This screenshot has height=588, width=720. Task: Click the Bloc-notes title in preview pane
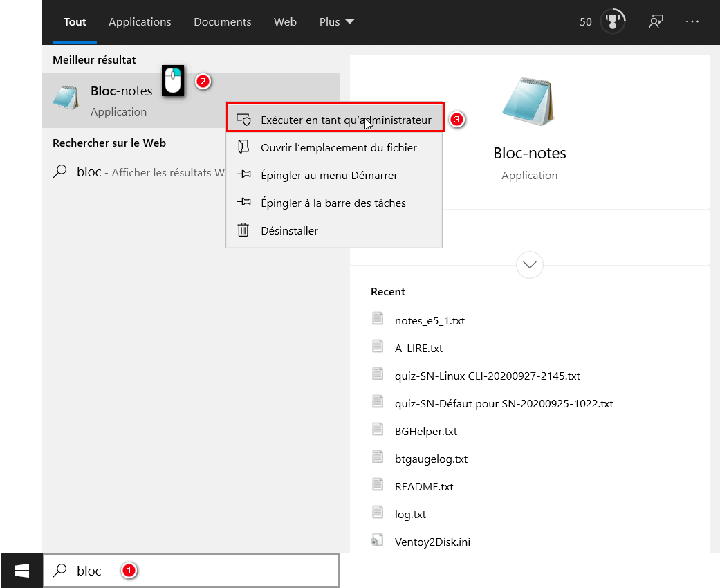click(x=529, y=153)
